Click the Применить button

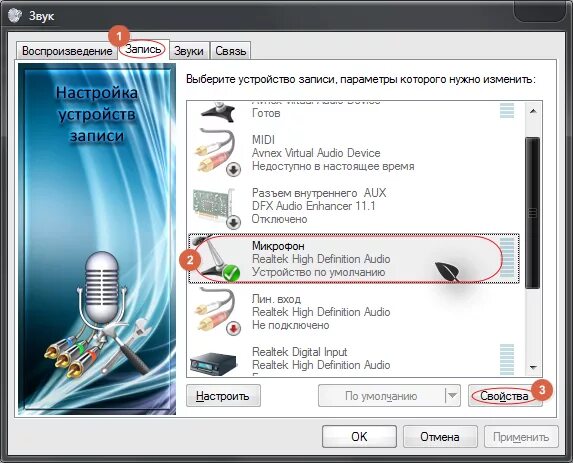(521, 436)
